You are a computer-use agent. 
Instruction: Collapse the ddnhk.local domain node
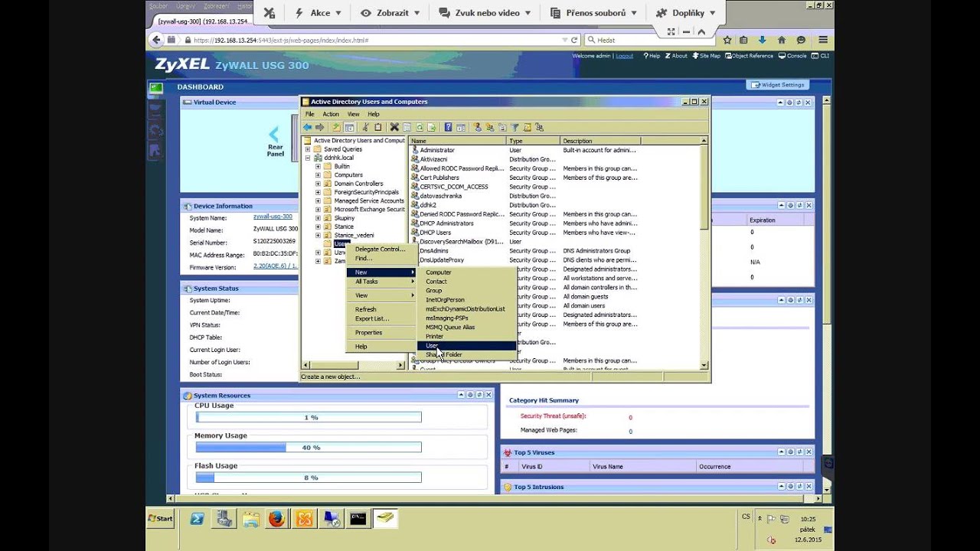pos(307,158)
